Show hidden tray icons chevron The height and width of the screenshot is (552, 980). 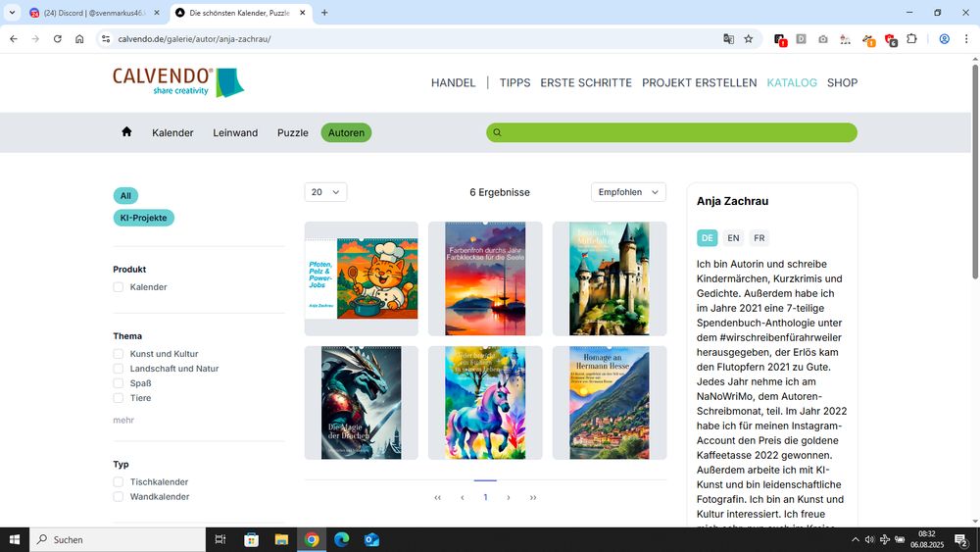tap(855, 539)
